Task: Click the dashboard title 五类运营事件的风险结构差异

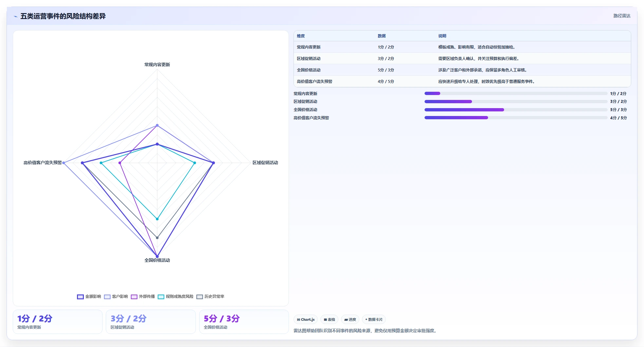Action: (x=63, y=16)
